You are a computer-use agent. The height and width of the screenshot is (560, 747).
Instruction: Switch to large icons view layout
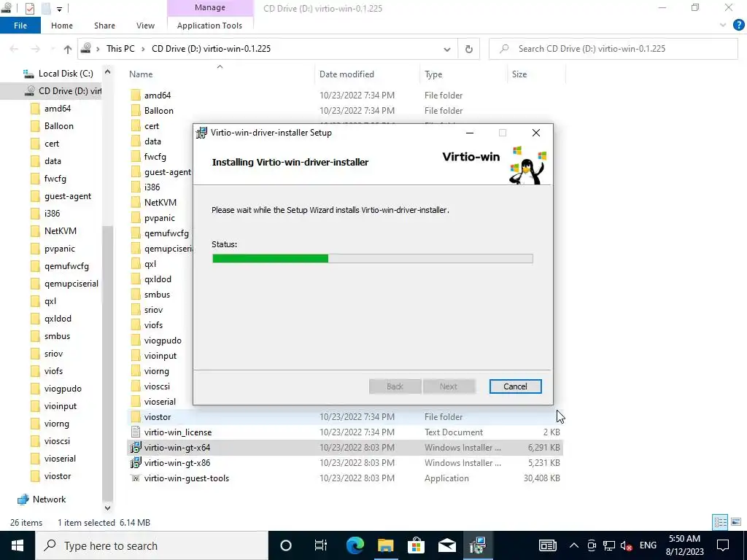736,522
